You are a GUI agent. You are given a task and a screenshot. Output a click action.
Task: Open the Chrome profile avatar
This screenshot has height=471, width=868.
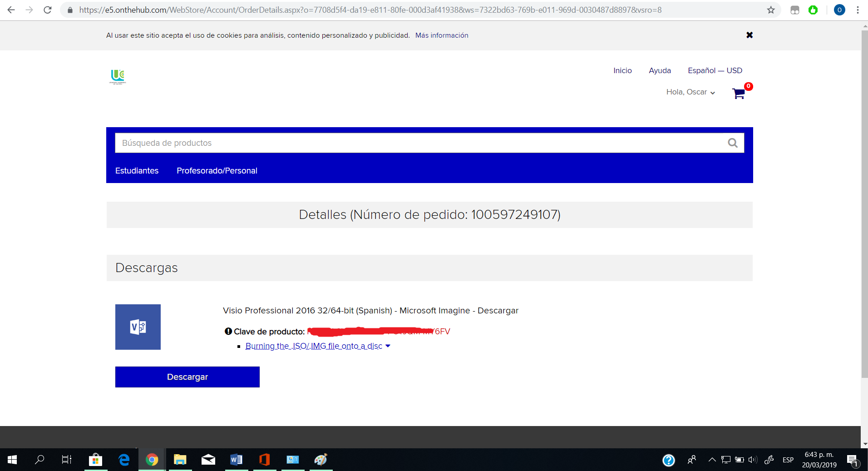tap(839, 10)
